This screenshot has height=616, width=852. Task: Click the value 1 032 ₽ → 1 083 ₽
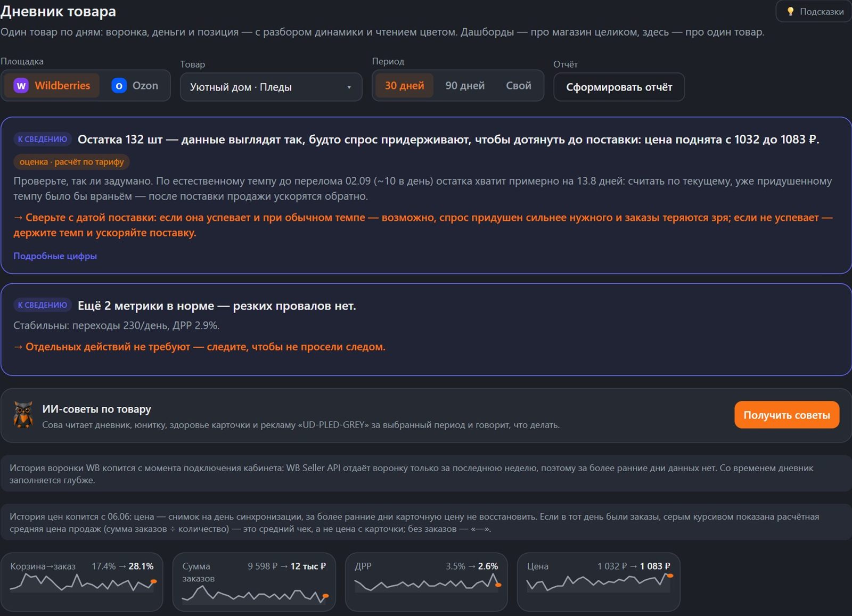click(634, 566)
